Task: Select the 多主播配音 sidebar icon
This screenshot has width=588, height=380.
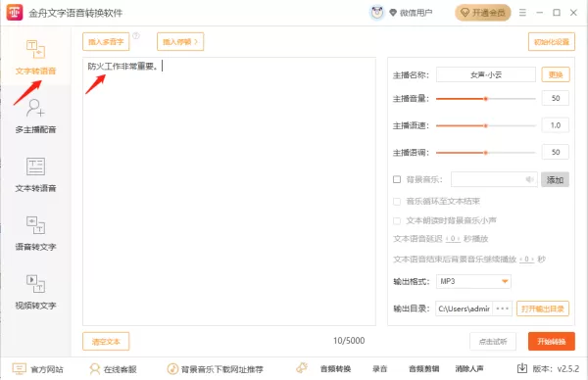Action: (x=35, y=108)
